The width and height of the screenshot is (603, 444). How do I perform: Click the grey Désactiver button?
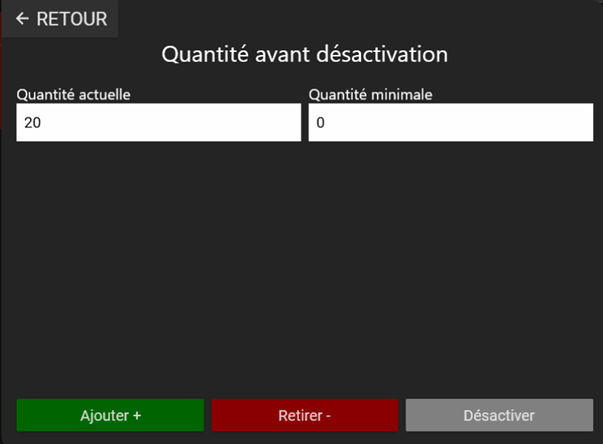point(499,415)
